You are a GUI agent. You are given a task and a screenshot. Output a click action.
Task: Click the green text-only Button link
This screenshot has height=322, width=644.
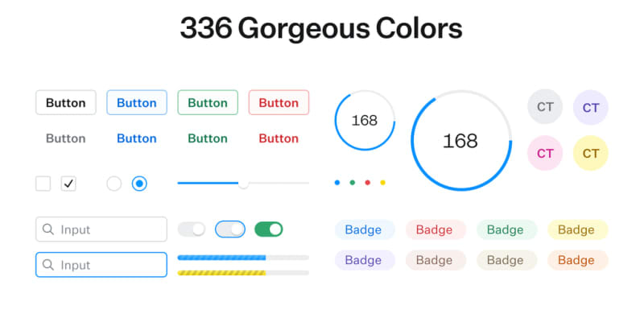(208, 138)
